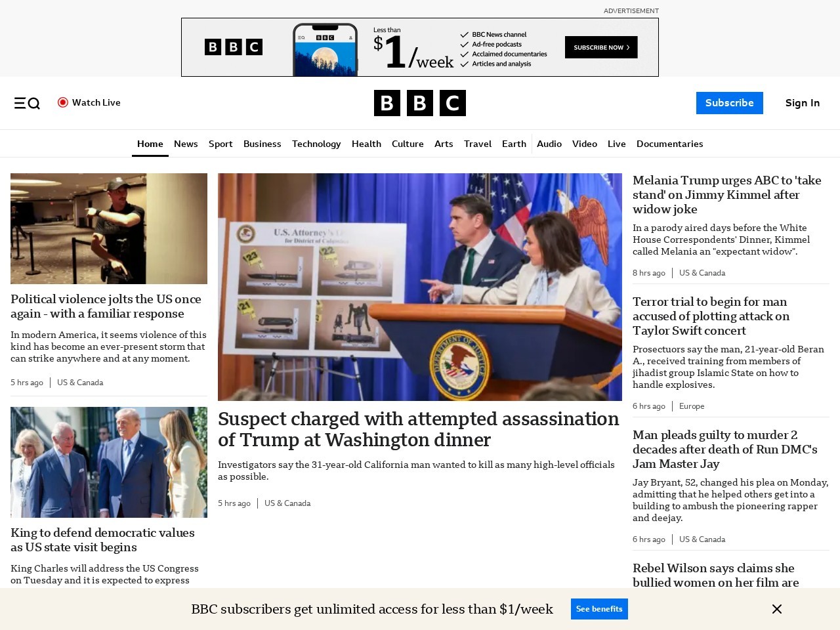Image resolution: width=840 pixels, height=630 pixels.
Task: Open the Taylor Swift concert terror trial story
Action: tap(711, 316)
